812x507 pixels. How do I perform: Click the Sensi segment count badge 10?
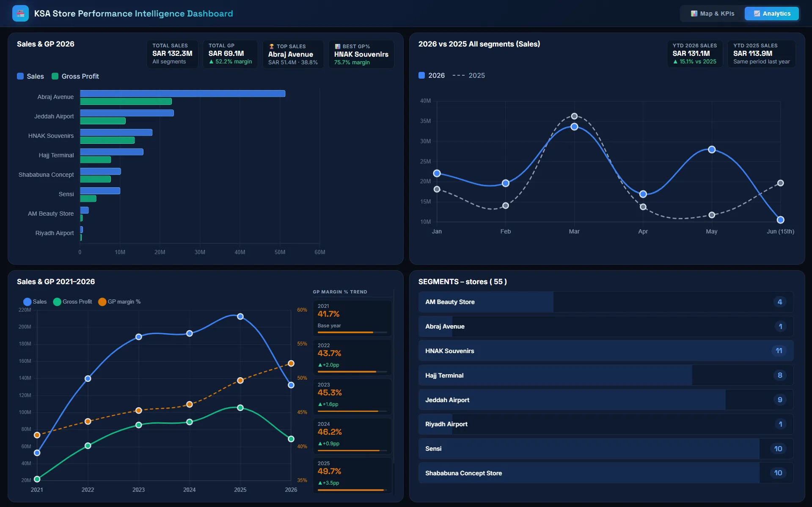778,449
